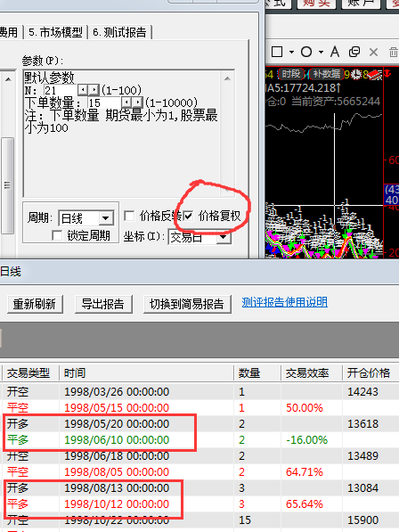The height and width of the screenshot is (532, 399).
Task: Select the rectangle drawing tool
Action: [x=277, y=52]
